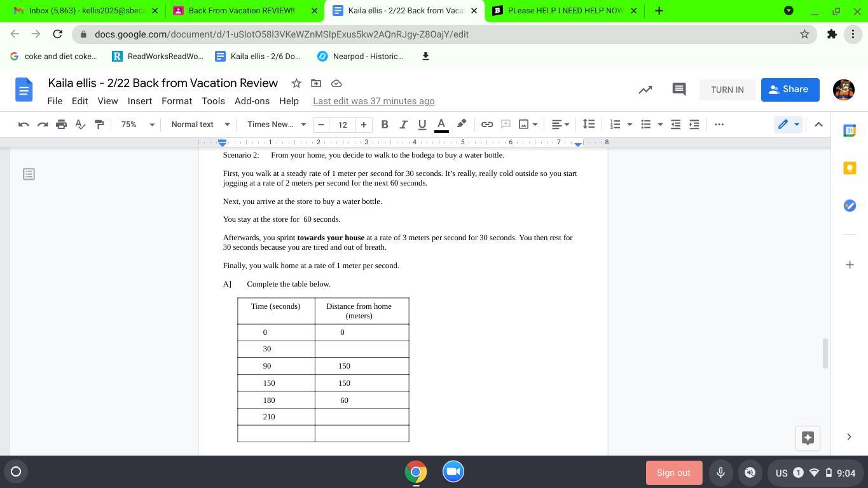Increase indent of the paragraph
Image resolution: width=868 pixels, height=488 pixels.
[x=694, y=125]
